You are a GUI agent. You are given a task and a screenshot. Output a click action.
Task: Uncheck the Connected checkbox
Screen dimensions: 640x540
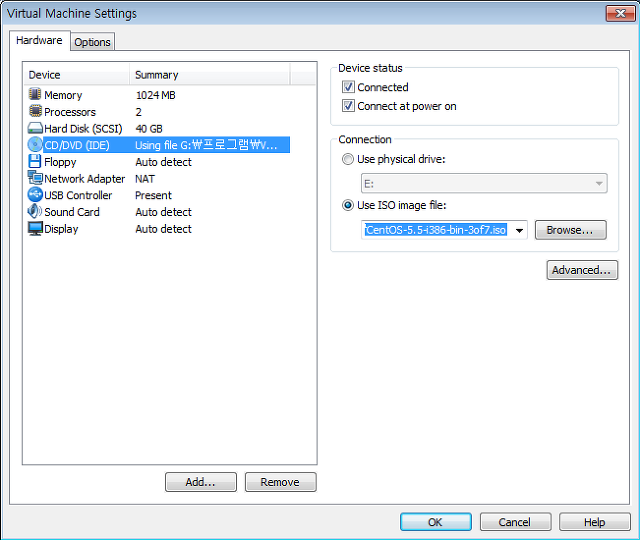pyautogui.click(x=348, y=87)
